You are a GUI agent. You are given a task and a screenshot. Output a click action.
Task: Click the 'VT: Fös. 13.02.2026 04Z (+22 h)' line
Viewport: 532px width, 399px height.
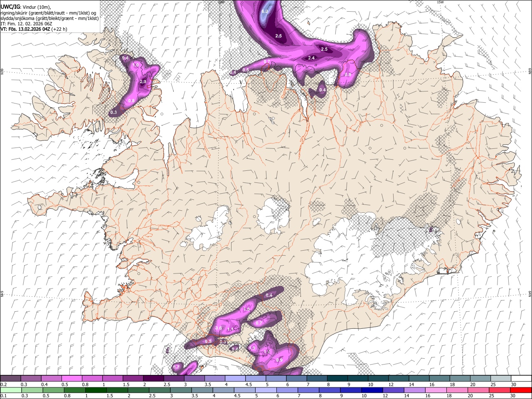click(34, 29)
